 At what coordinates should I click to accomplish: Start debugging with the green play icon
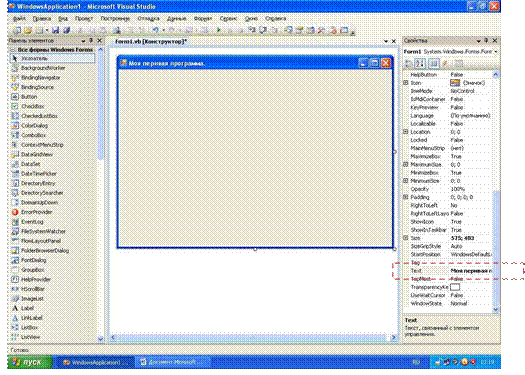click(218, 30)
